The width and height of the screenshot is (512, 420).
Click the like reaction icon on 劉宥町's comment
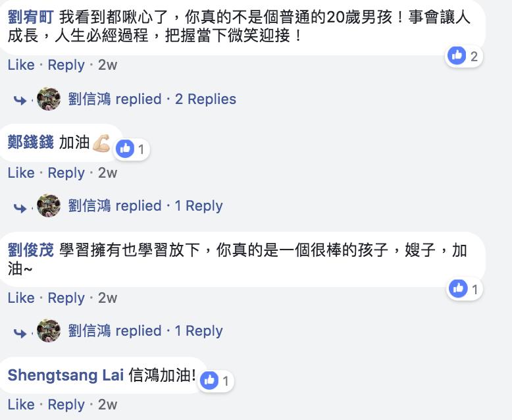click(x=456, y=56)
